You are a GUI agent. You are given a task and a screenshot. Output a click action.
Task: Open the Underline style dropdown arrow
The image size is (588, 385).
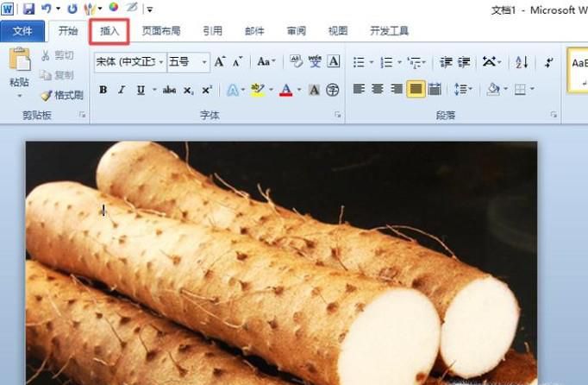pos(153,90)
